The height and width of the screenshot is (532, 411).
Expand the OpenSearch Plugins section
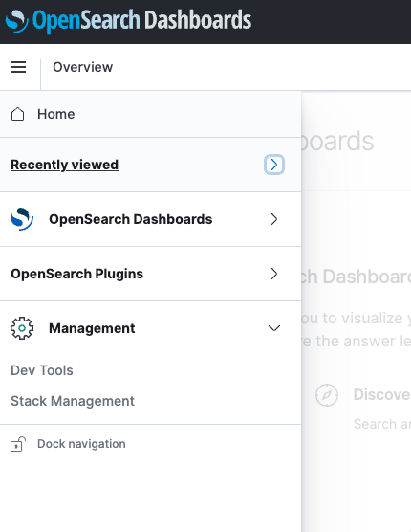click(x=274, y=274)
